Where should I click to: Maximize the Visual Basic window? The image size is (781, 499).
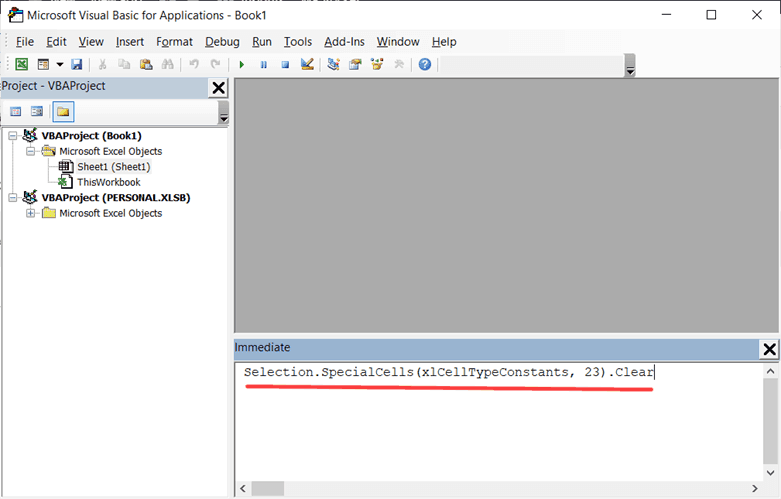pyautogui.click(x=711, y=15)
